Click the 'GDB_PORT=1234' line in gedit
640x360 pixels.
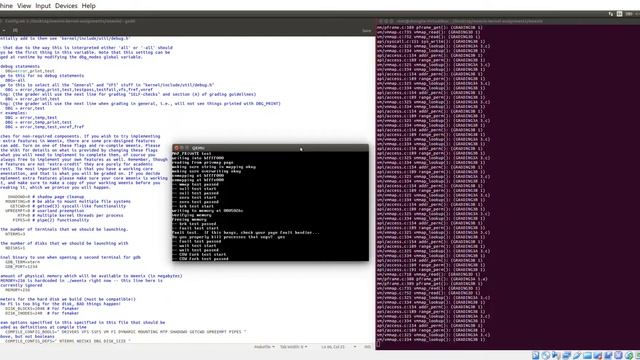[x=21, y=267]
